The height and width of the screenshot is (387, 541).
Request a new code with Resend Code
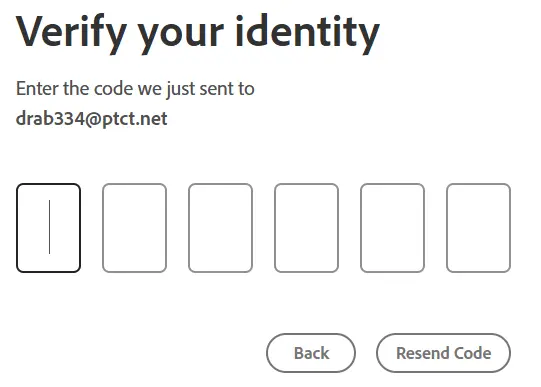coord(443,353)
